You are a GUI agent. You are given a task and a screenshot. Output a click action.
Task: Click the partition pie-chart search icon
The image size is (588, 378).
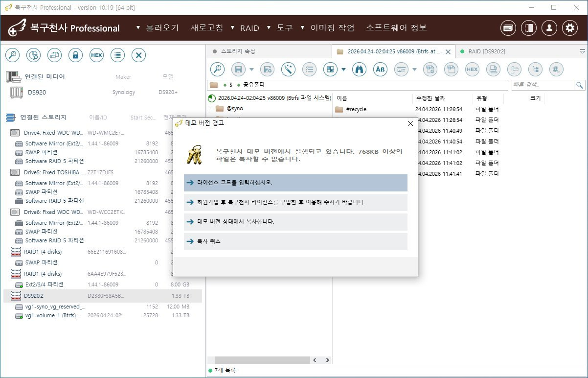pos(33,55)
